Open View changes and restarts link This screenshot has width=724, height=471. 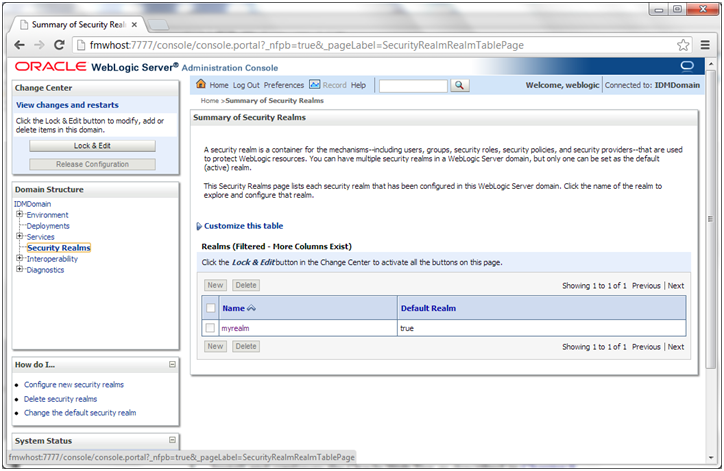[x=67, y=105]
